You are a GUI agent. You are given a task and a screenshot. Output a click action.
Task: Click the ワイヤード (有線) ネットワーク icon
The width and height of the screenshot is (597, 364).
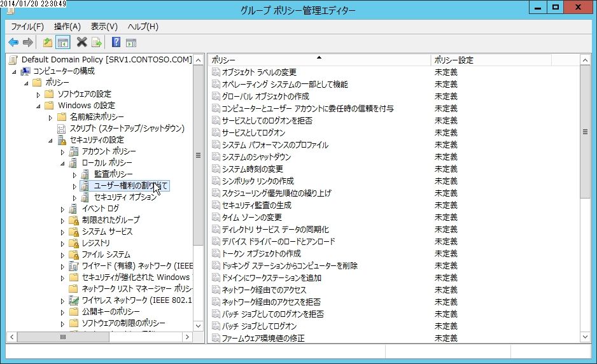(73, 266)
